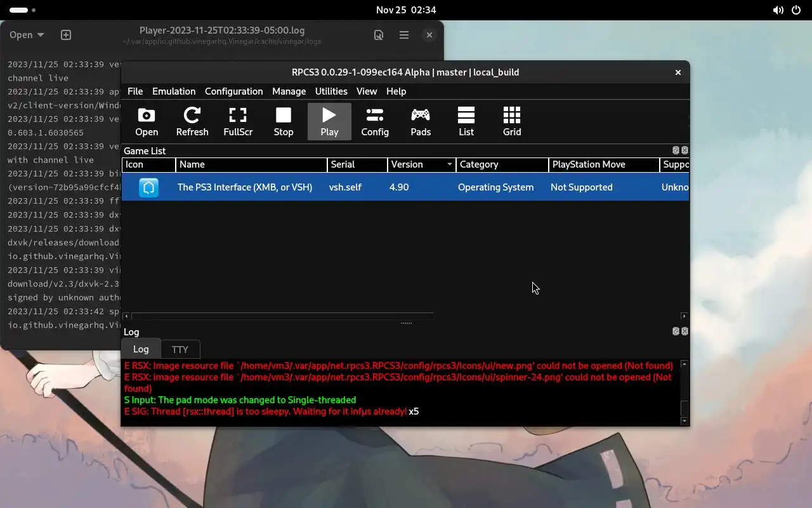Click the Version column sort arrow
The image size is (812, 508).
[449, 164]
